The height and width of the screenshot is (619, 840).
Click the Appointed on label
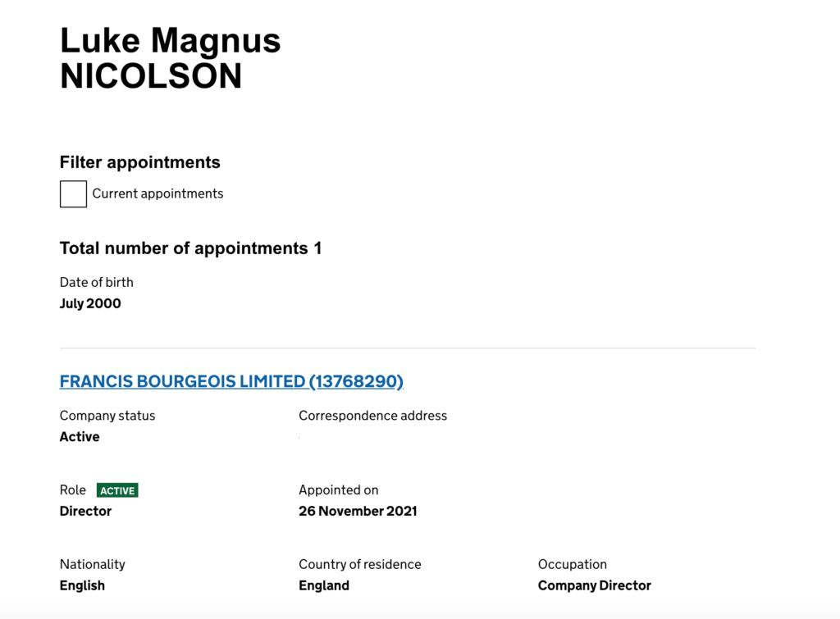339,490
